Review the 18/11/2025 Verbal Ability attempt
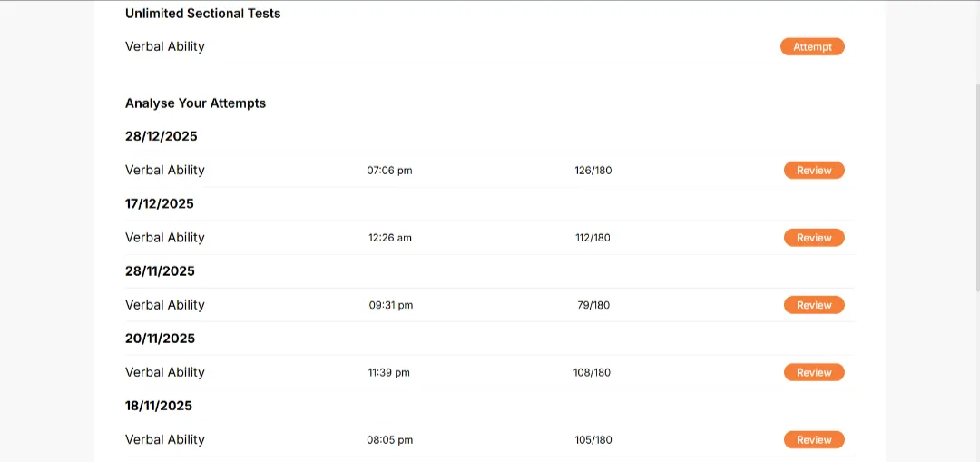Viewport: 980px width, 462px height. (814, 439)
